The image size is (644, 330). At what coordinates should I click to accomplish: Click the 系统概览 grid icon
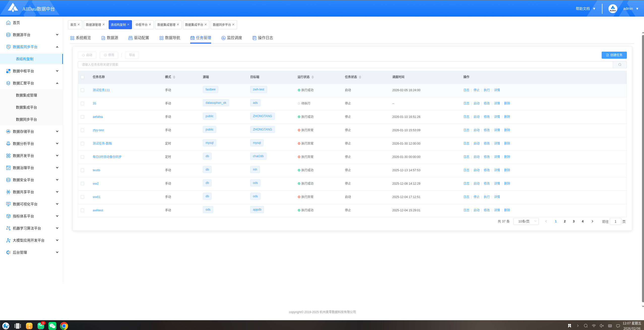pyautogui.click(x=72, y=38)
